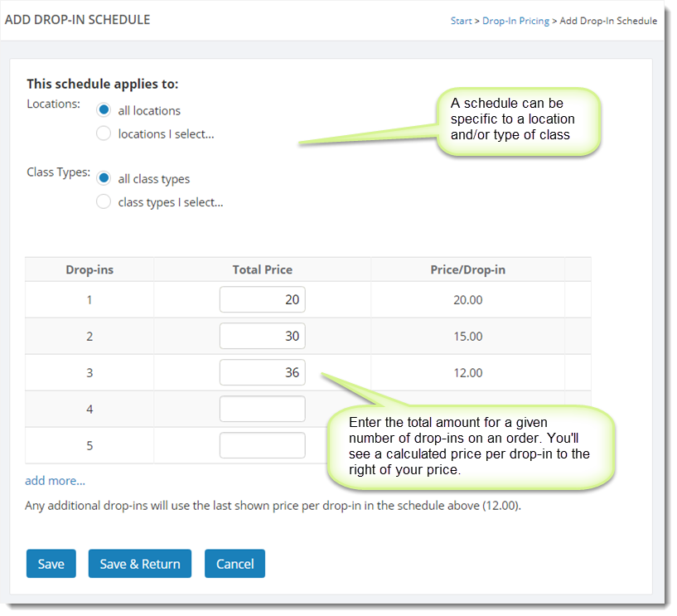
Task: Click empty Total Price field for 4 drop-ins
Action: 262,409
